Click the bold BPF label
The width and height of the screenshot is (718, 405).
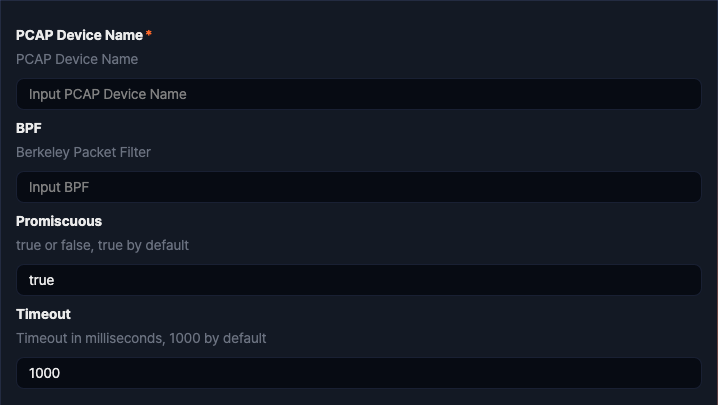(x=29, y=128)
